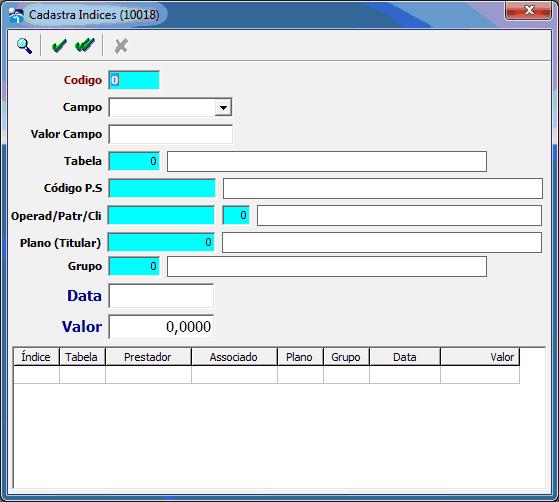559x502 pixels.
Task: Close the Cadastra Indices window
Action: tap(528, 11)
